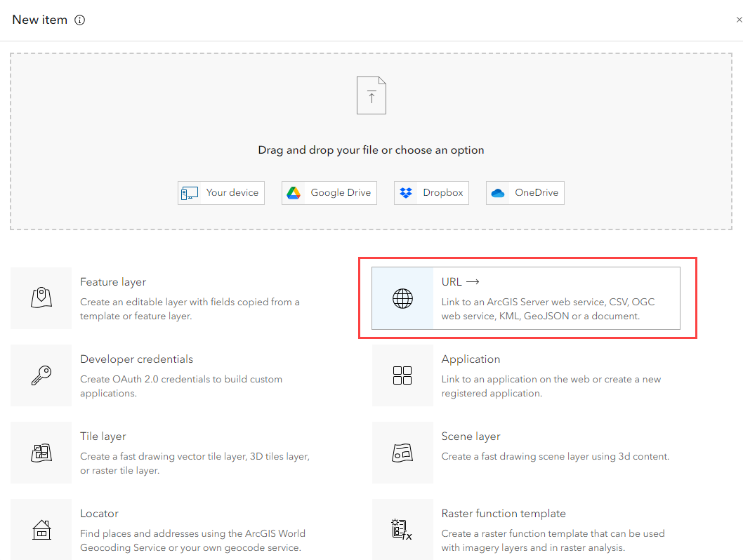Click the Feature layer title text

(x=113, y=282)
